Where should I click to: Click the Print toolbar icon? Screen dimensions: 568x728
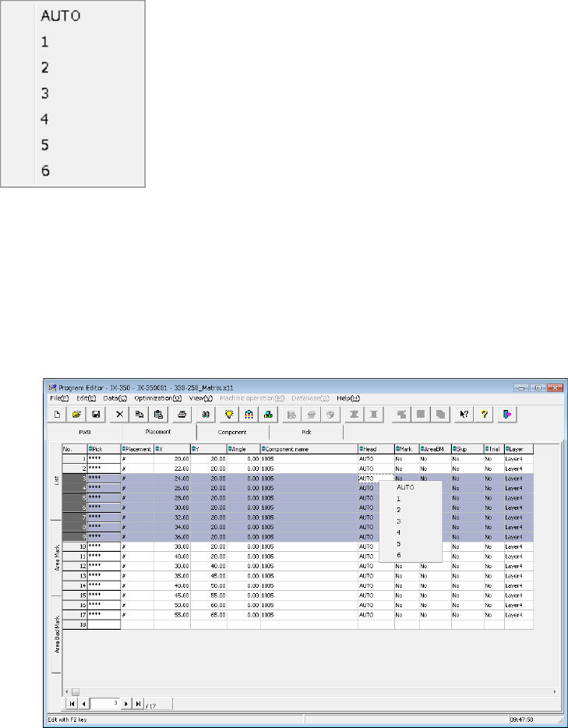[182, 415]
